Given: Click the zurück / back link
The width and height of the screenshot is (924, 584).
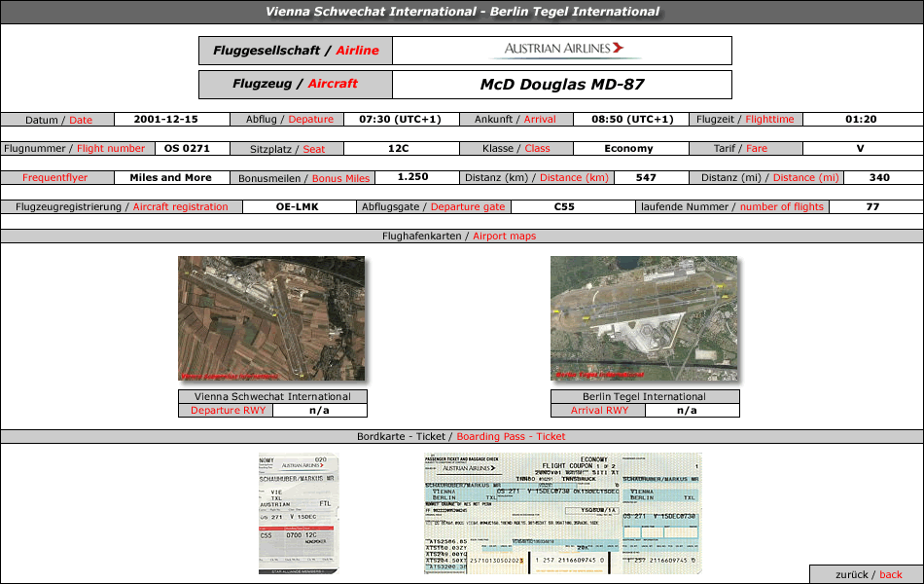Looking at the screenshot, I should 868,574.
